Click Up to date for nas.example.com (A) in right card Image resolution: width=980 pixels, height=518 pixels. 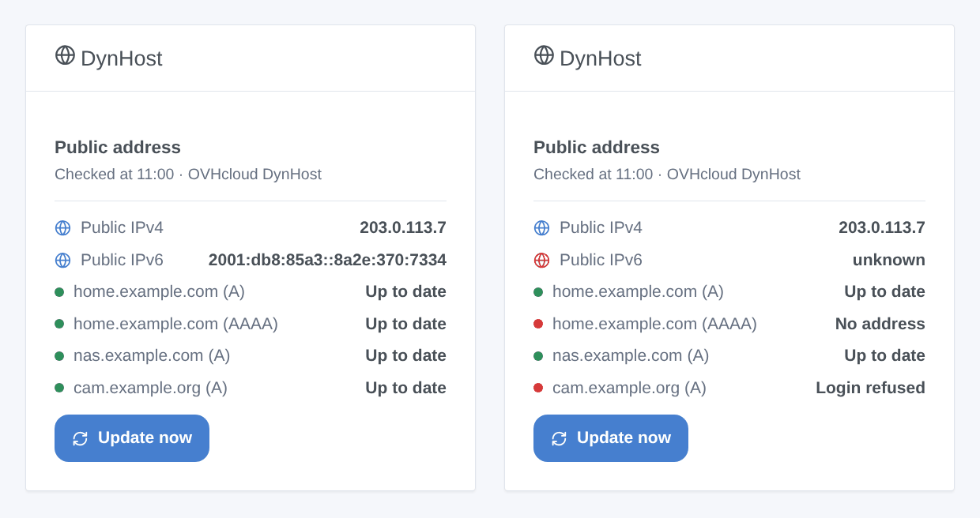[x=884, y=356]
